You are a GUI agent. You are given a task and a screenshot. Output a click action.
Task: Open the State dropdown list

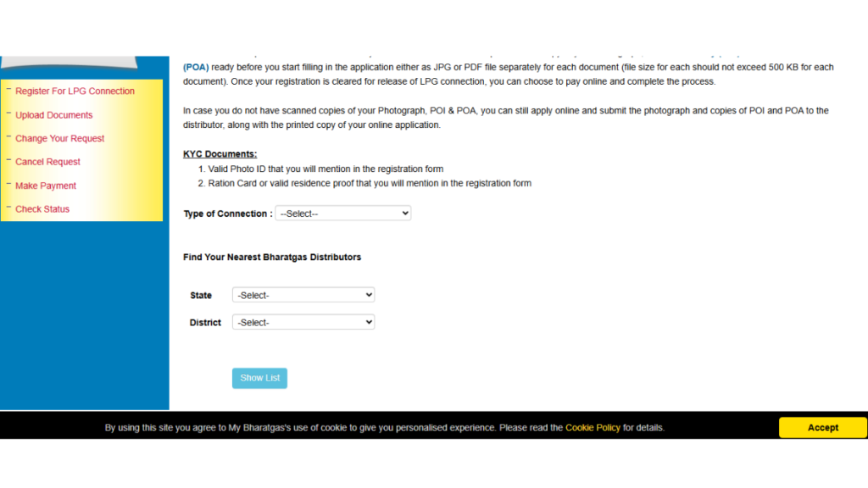pos(303,295)
